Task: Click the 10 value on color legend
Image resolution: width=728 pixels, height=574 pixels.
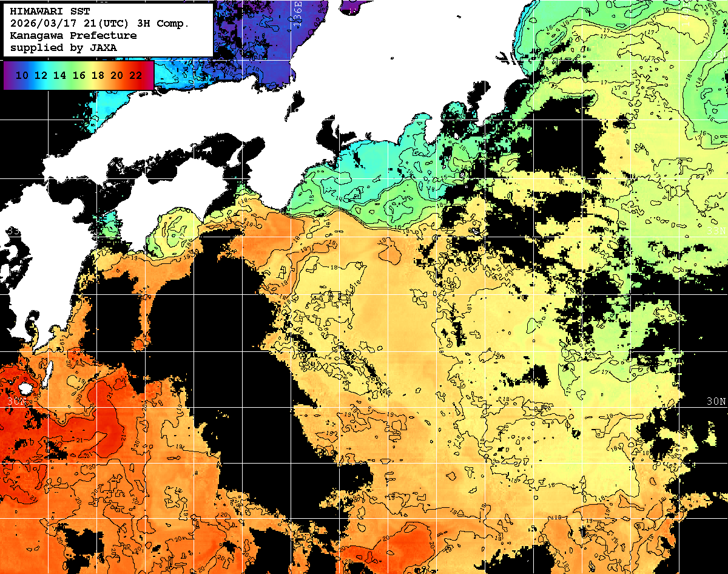Action: [x=22, y=75]
